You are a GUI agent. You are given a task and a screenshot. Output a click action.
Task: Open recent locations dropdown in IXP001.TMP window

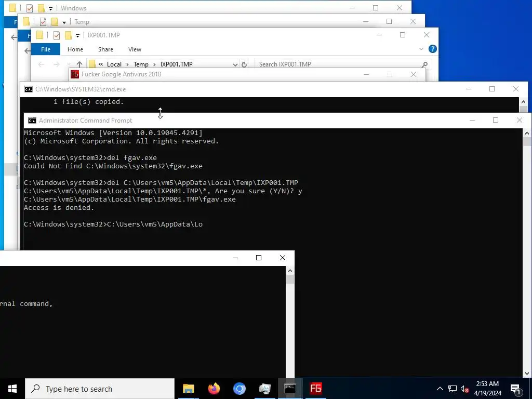click(69, 64)
